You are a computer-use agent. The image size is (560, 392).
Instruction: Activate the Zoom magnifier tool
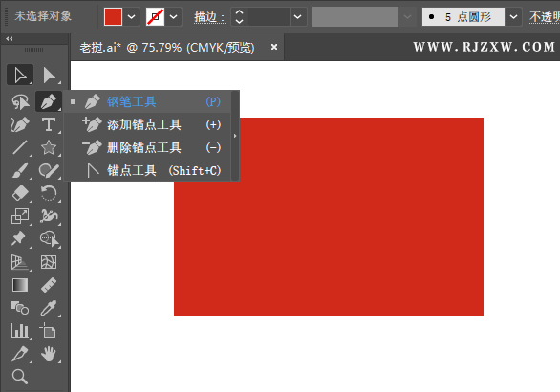(20, 377)
